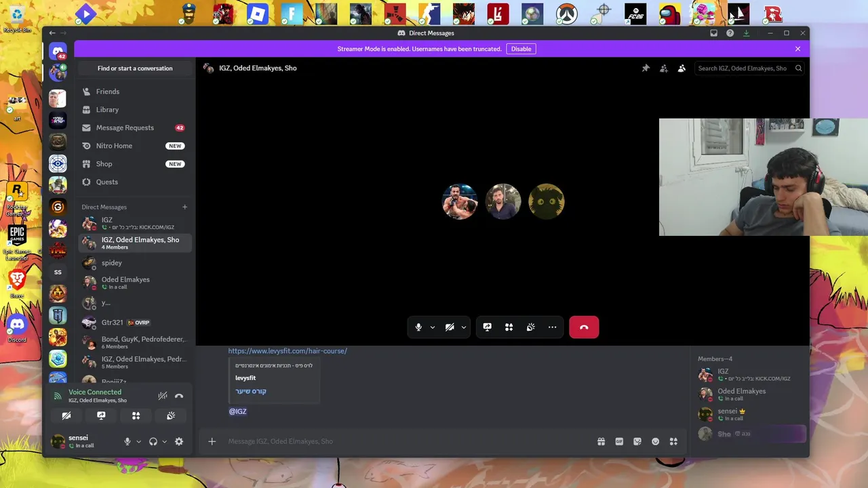Turn on camera in Voice Connected panel
This screenshot has width=868, height=488.
point(66,415)
